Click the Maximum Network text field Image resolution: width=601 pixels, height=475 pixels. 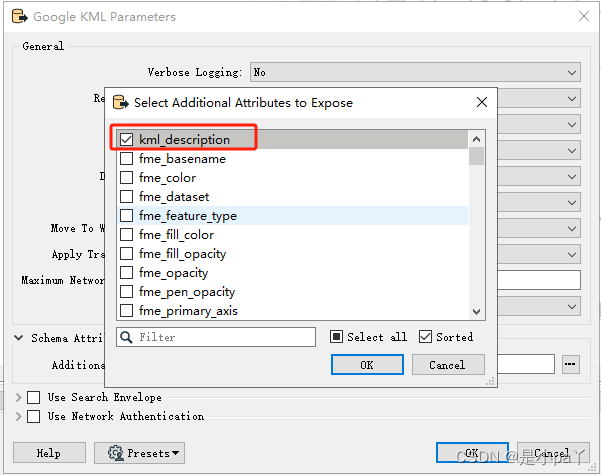click(x=539, y=280)
